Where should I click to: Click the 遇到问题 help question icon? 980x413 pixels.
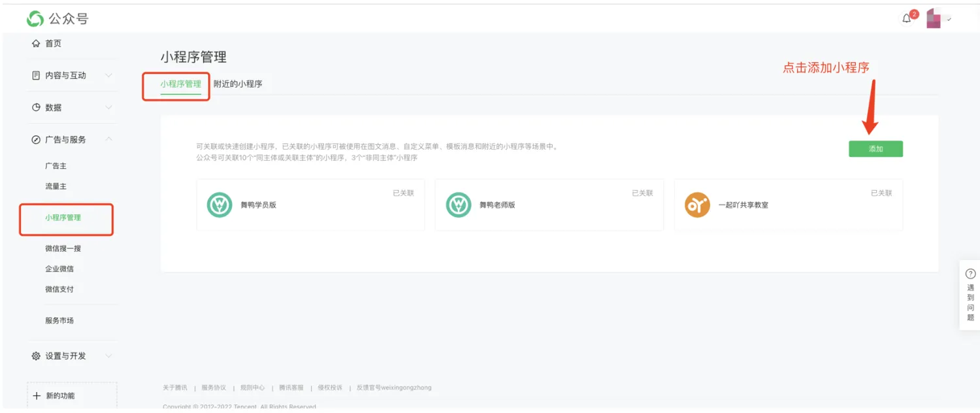[970, 274]
